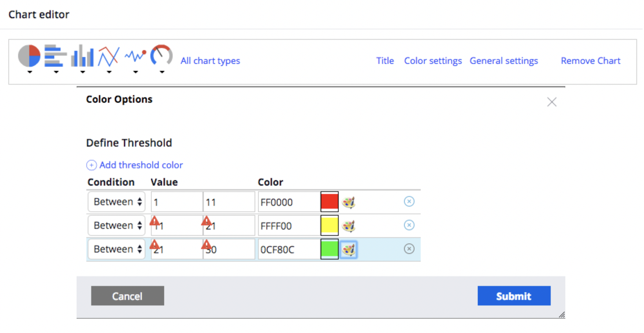This screenshot has width=644, height=333.
Task: Click the green color swatch
Action: [x=329, y=249]
